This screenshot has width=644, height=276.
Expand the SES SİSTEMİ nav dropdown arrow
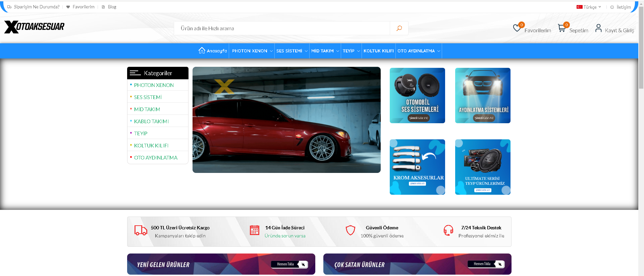[306, 51]
